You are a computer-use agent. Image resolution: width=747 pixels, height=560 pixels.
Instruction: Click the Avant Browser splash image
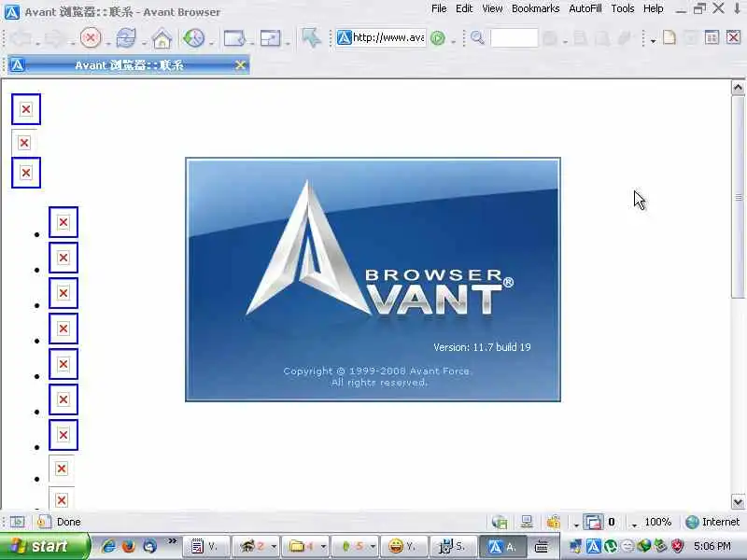point(373,279)
